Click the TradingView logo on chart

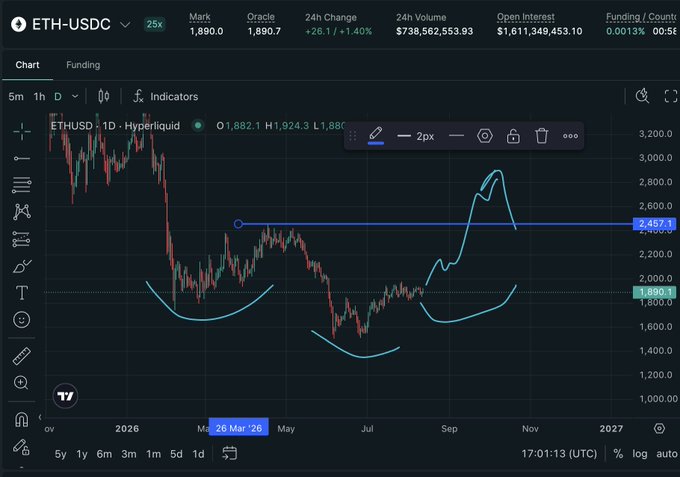pos(65,396)
